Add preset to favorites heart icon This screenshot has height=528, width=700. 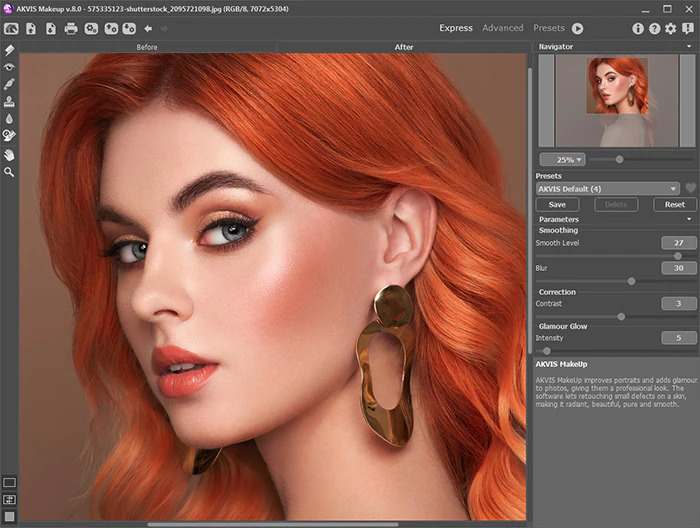pos(689,188)
